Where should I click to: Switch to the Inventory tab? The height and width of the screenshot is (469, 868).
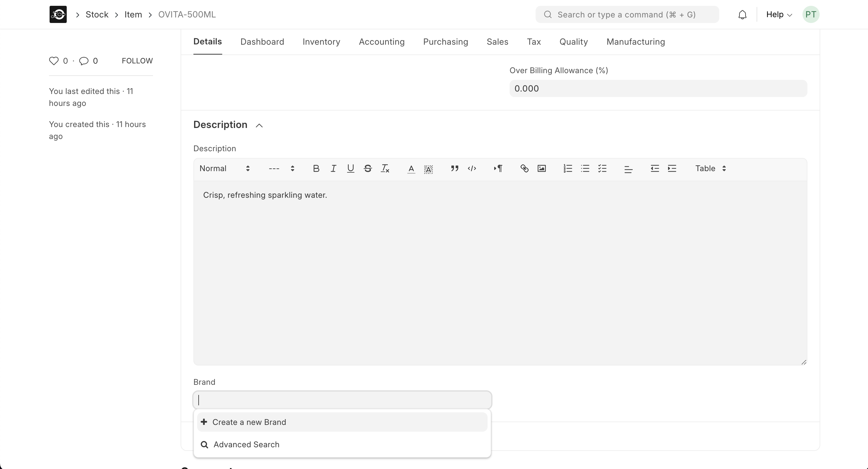pos(321,42)
